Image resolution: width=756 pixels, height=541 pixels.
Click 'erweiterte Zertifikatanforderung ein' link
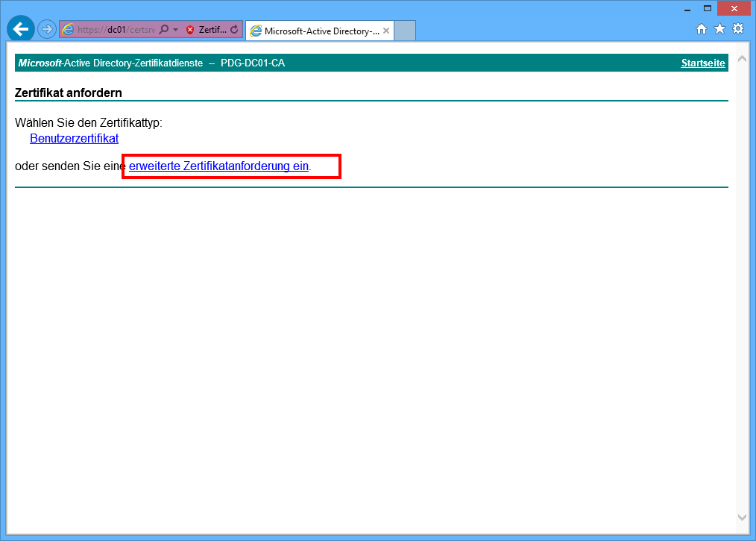tap(218, 166)
